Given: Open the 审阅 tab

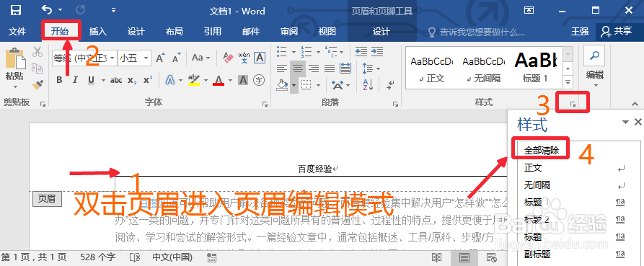Looking at the screenshot, I should pos(289,32).
